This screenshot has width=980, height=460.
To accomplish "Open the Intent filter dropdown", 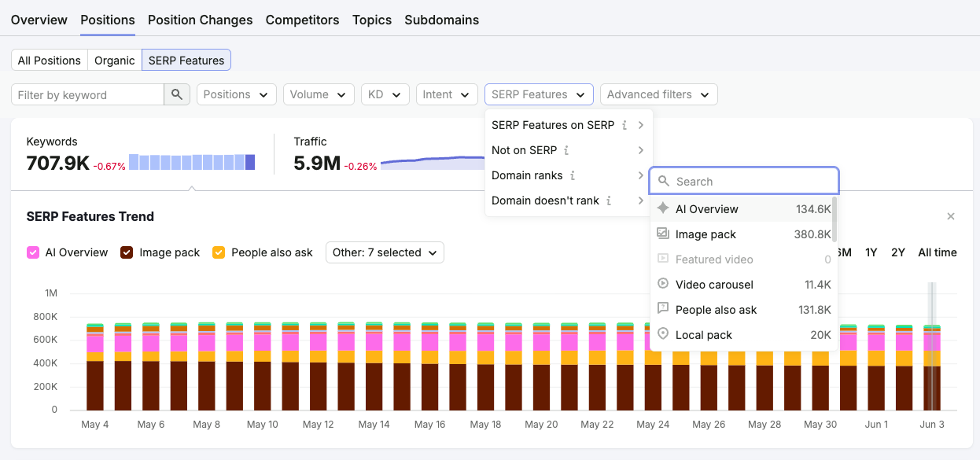I will point(447,94).
